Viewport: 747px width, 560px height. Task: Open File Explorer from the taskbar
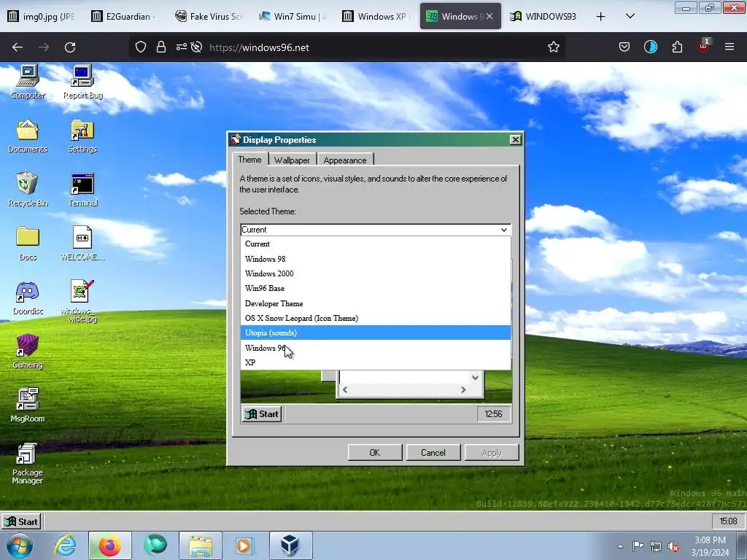[201, 545]
